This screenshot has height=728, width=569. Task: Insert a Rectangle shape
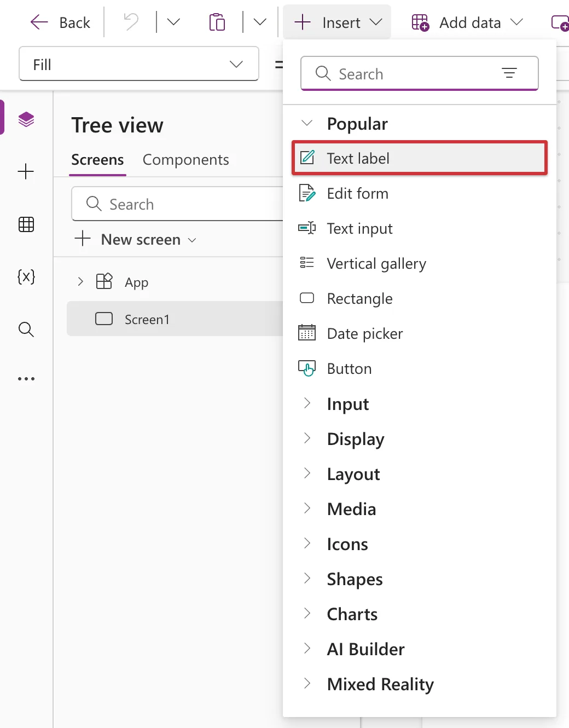(420, 298)
